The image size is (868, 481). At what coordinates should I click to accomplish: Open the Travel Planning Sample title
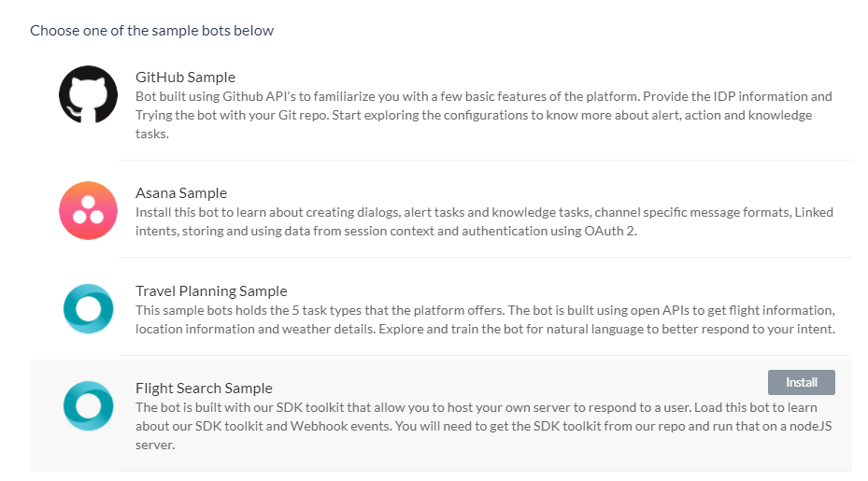[x=211, y=290]
